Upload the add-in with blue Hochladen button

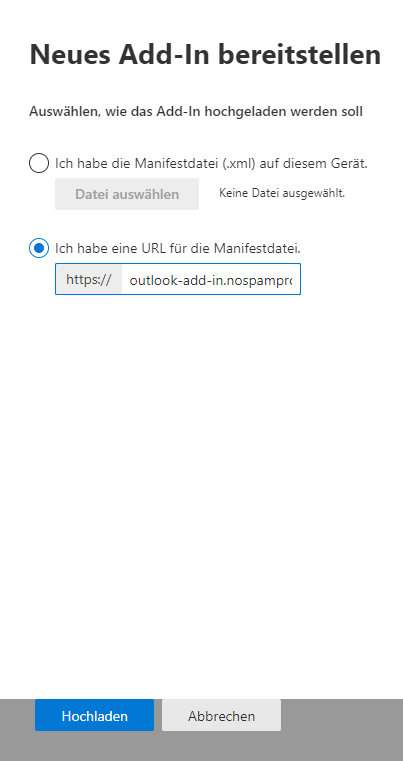(94, 715)
